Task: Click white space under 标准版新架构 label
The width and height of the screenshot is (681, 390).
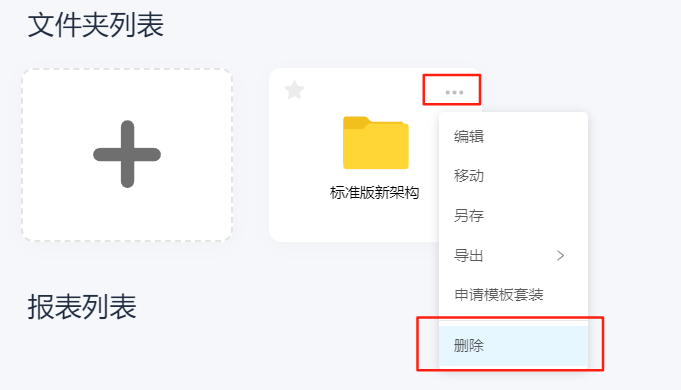Action: (354, 221)
